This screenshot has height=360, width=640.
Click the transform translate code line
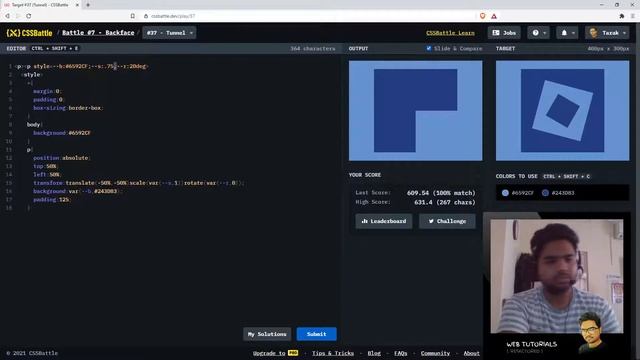click(139, 183)
